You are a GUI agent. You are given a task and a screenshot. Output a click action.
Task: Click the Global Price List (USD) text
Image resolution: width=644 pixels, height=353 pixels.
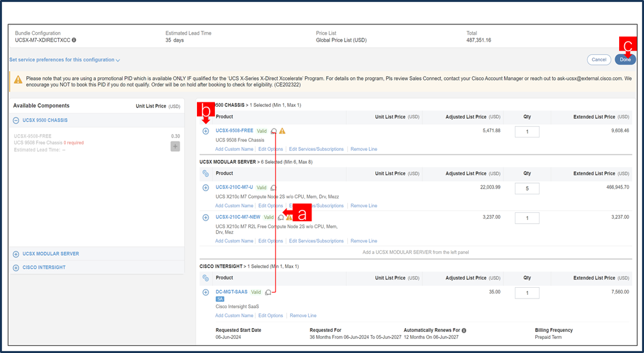click(342, 40)
